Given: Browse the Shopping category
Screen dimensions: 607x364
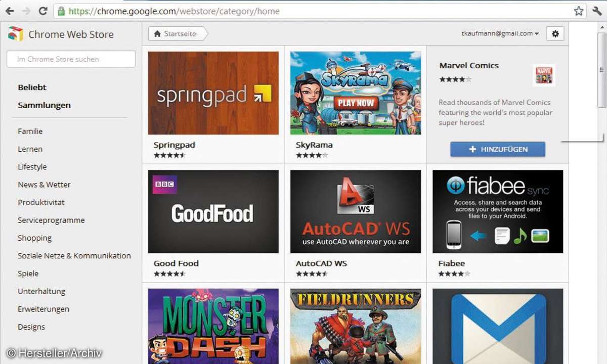Looking at the screenshot, I should [x=35, y=238].
